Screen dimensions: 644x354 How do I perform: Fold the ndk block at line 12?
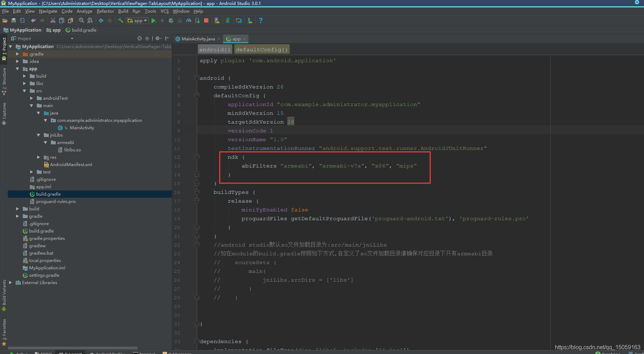coord(197,157)
